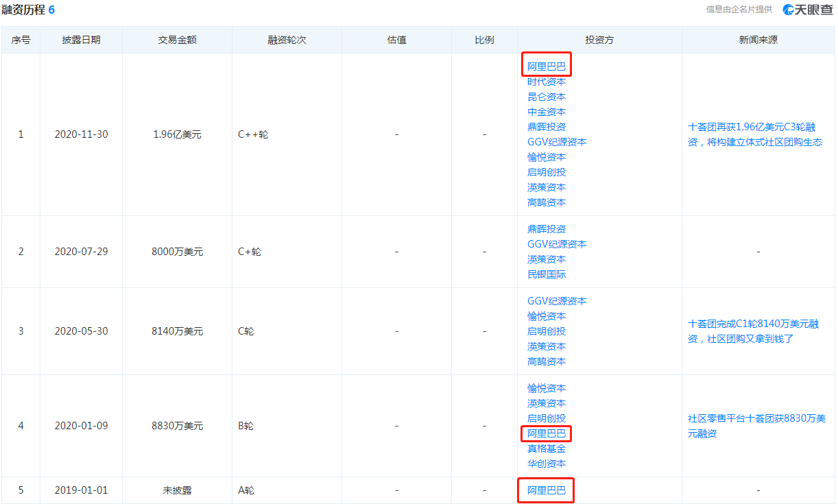Select the 未披露 amount cell
The width and height of the screenshot is (838, 504).
click(x=177, y=490)
